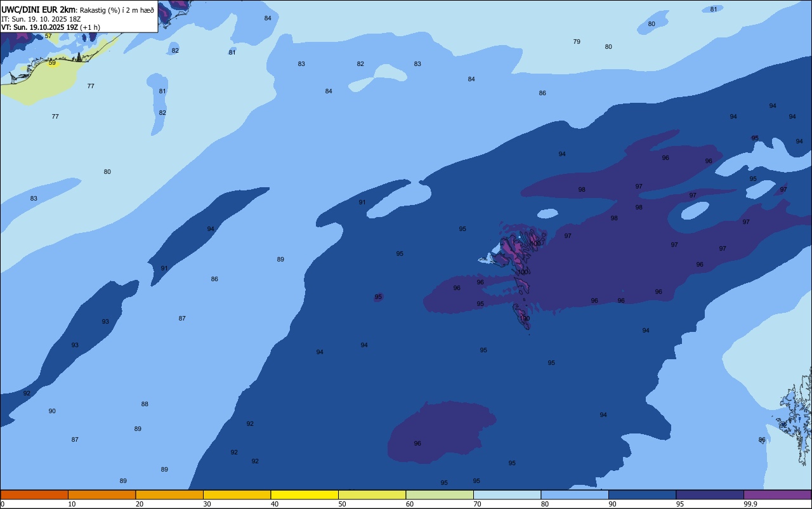Click the dark orange 0–10 legend swatch
The image size is (812, 509).
click(34, 494)
